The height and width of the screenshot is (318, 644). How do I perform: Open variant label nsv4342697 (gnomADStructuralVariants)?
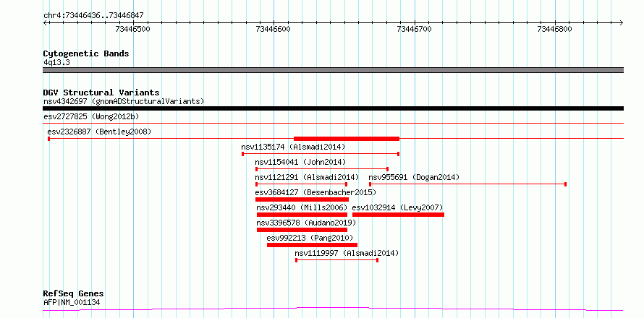click(124, 101)
